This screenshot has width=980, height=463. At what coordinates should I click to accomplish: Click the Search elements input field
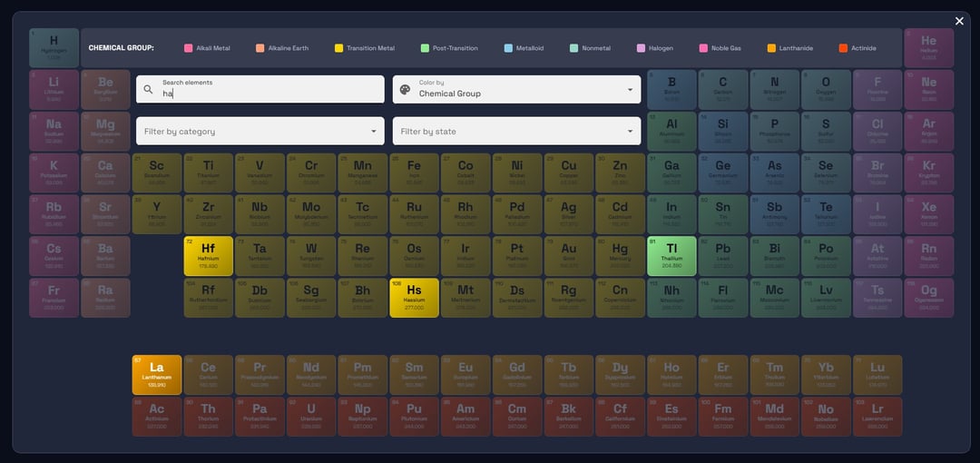coord(268,93)
